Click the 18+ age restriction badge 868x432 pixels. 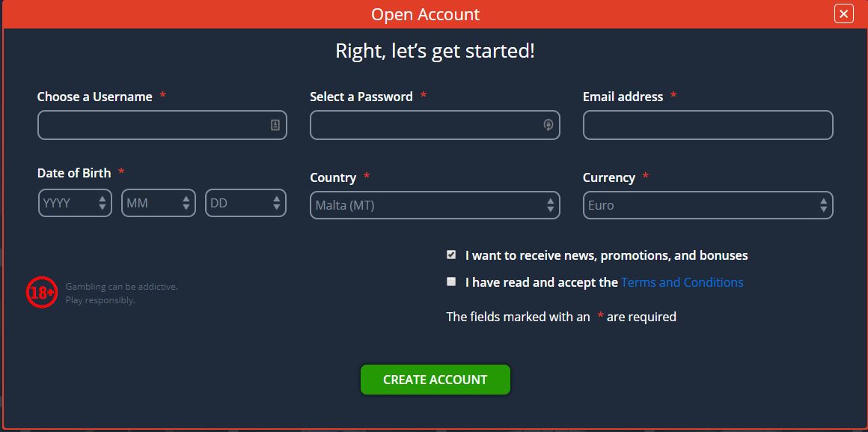[41, 293]
